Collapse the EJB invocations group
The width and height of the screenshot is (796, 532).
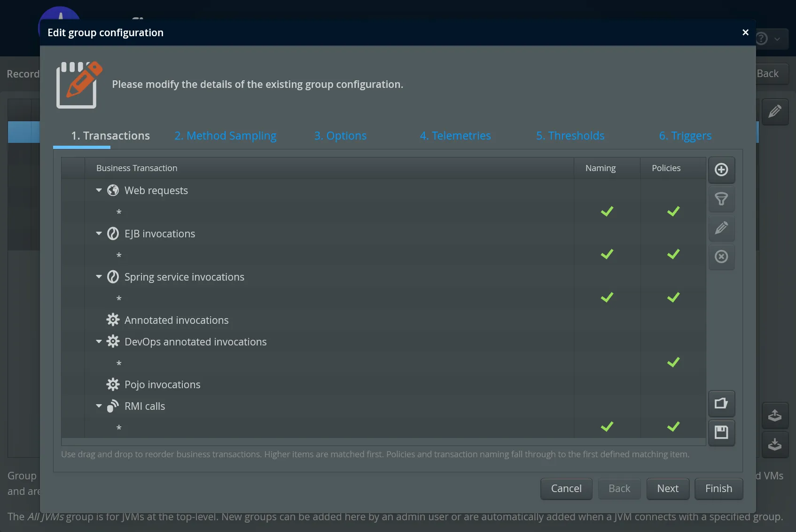[x=99, y=234]
